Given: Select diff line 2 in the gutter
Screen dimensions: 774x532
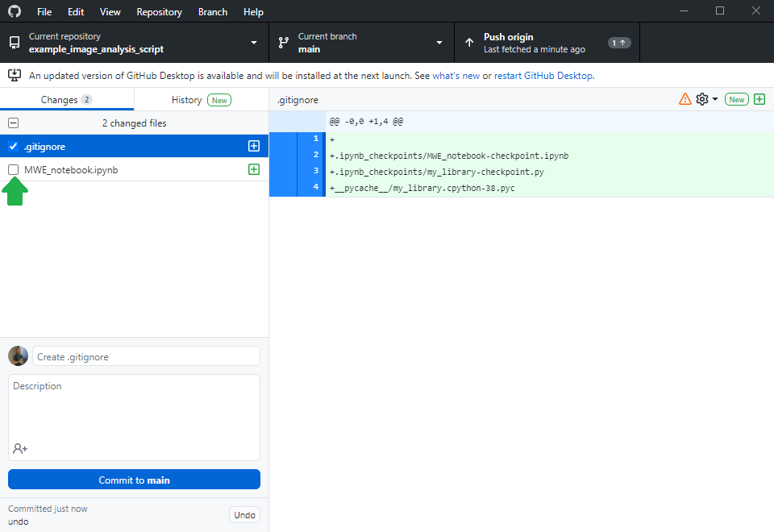Looking at the screenshot, I should click(311, 156).
